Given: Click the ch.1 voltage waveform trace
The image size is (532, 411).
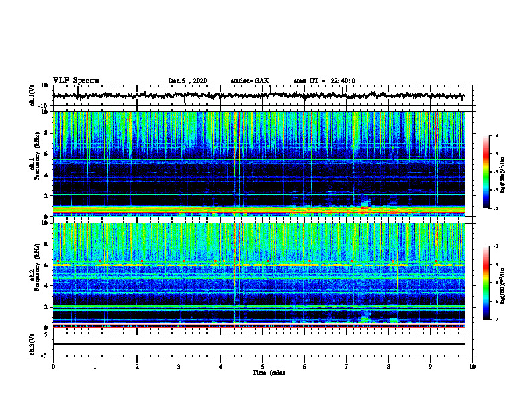Looking at the screenshot, I should coord(259,95).
